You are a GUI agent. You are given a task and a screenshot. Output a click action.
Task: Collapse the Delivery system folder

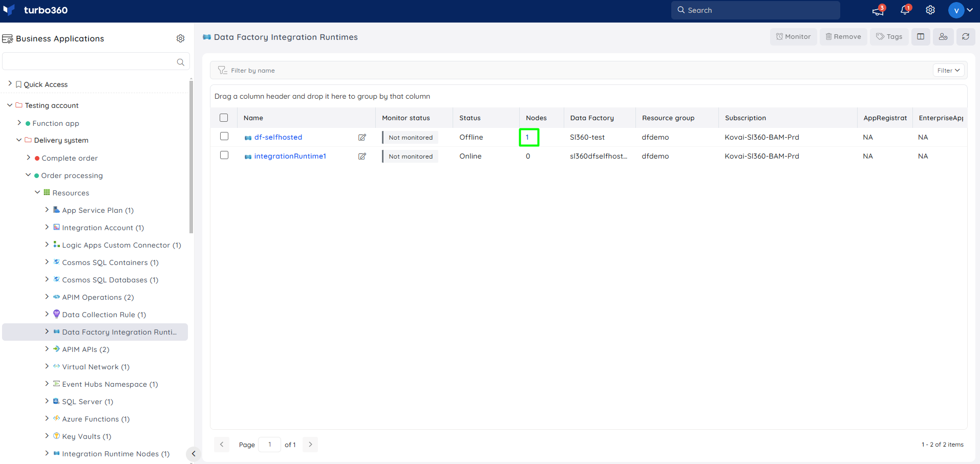tap(19, 140)
